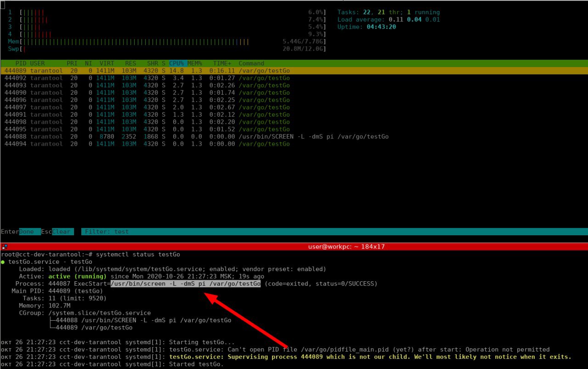Select process row with PID 444090
Viewport: 588px width, 369px height.
click(x=294, y=93)
